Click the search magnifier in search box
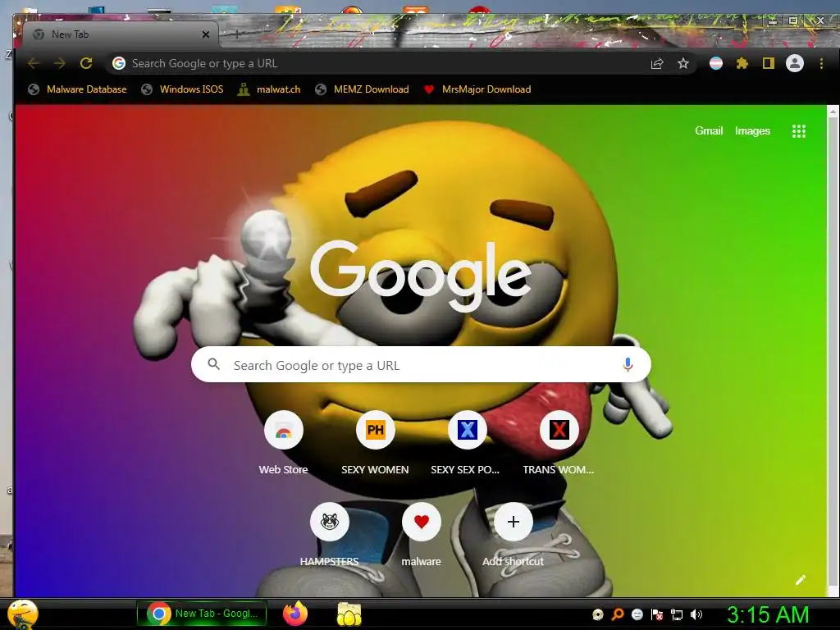This screenshot has width=840, height=630. (214, 364)
